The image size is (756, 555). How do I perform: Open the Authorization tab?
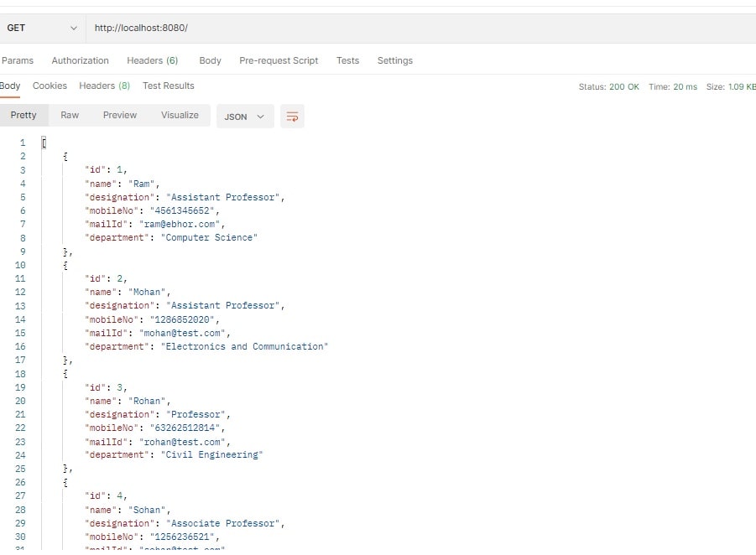point(80,60)
